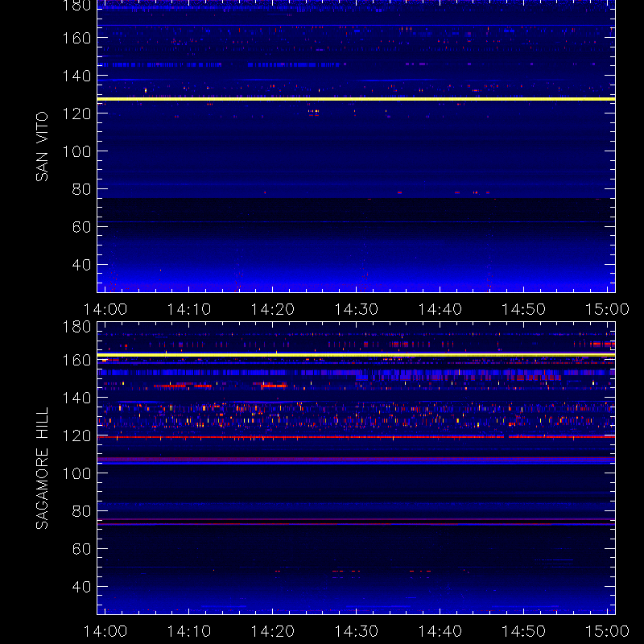Image resolution: width=644 pixels, height=644 pixels.
Task: Click the SAGAMORE HILL vertical axis label
Action: click(42, 468)
